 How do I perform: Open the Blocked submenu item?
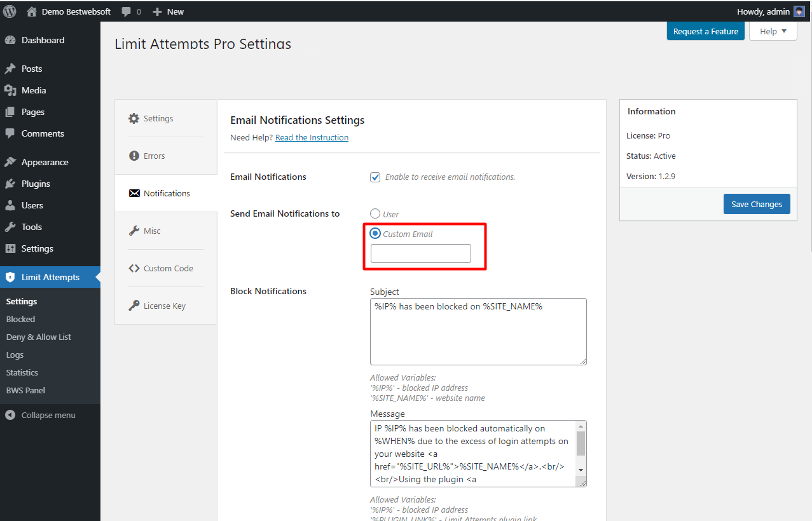coord(20,319)
